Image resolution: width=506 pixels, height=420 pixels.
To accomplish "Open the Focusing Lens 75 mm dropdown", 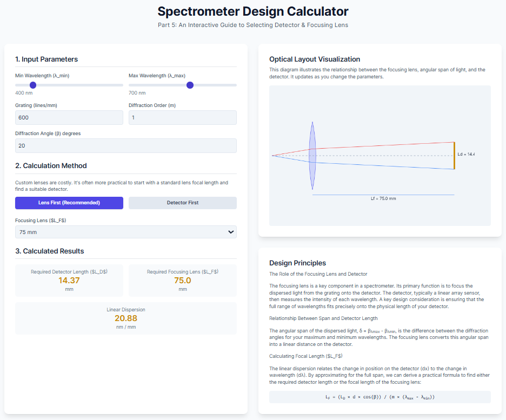I will click(x=126, y=232).
